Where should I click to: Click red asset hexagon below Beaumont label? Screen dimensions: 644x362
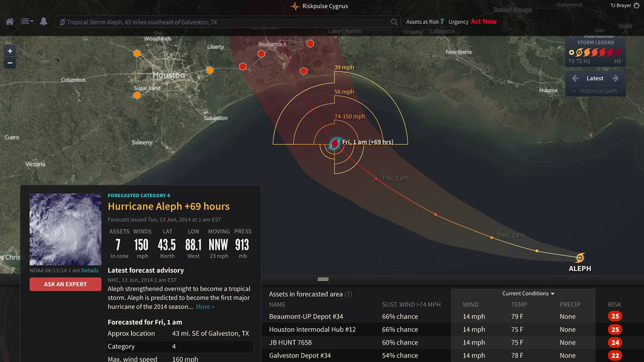click(261, 54)
